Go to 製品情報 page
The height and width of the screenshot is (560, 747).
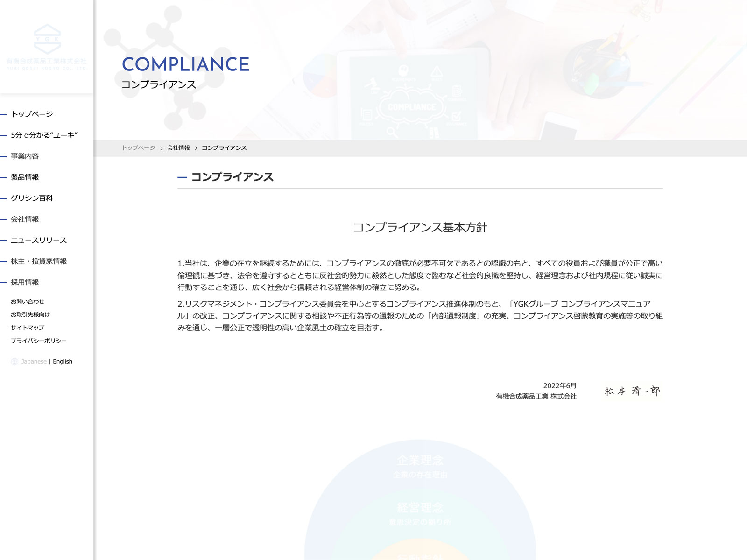click(x=25, y=177)
